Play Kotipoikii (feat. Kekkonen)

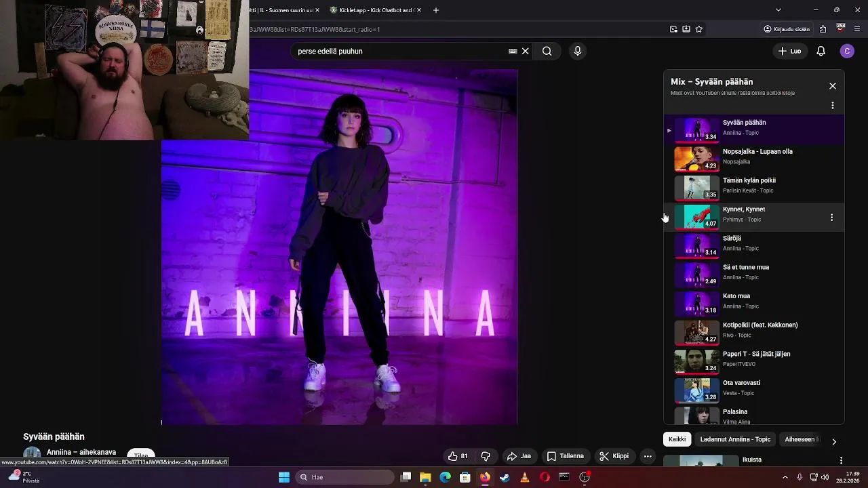coord(760,325)
